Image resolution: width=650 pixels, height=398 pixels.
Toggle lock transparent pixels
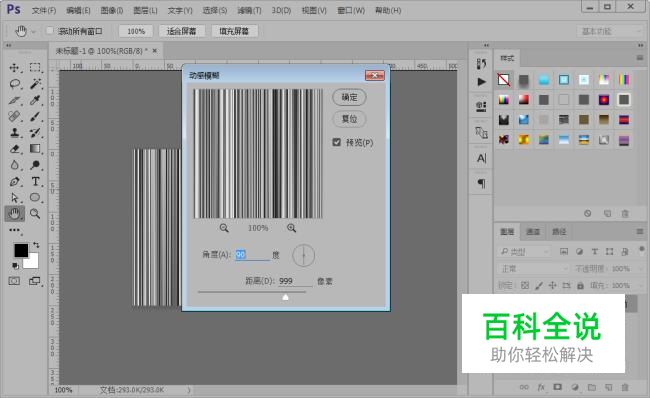tap(525, 285)
